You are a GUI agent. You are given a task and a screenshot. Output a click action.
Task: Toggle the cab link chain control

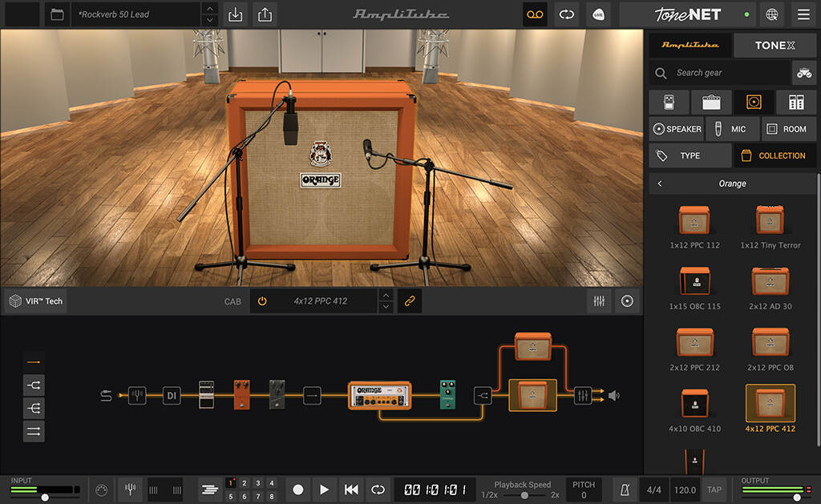(410, 300)
